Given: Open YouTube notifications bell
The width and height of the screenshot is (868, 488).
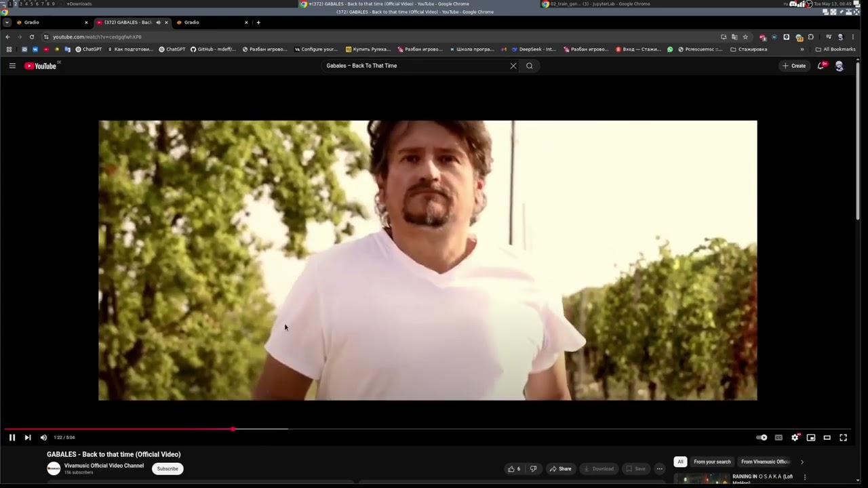Looking at the screenshot, I should click(x=821, y=66).
